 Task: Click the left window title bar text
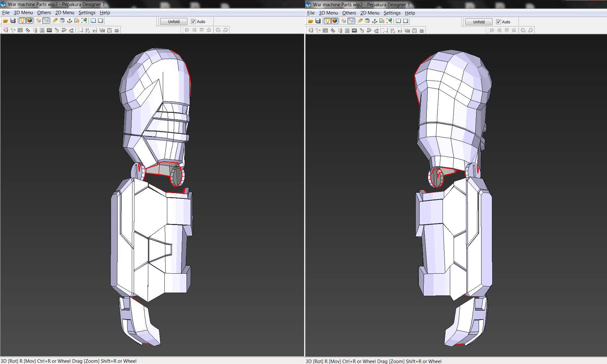[x=56, y=4]
